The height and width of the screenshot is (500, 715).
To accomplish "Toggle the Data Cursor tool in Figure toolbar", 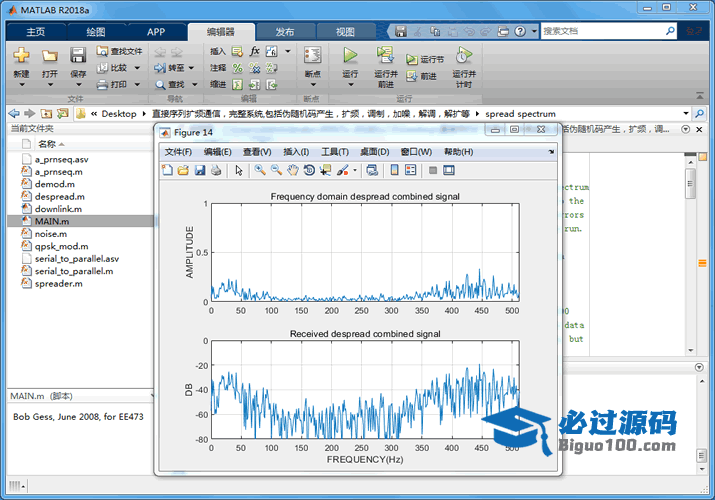I will pos(326,170).
